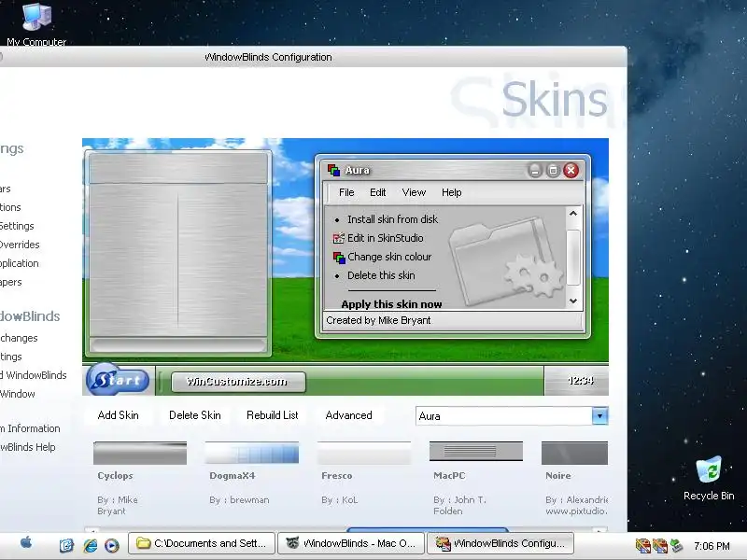
Task: Click the MacPC skin name label
Action: click(449, 476)
